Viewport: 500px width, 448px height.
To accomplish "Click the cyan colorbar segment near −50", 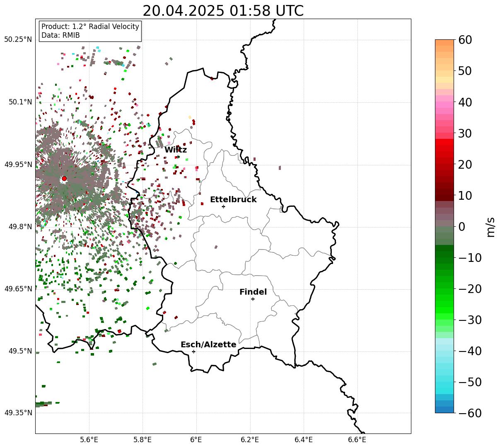I will [444, 385].
